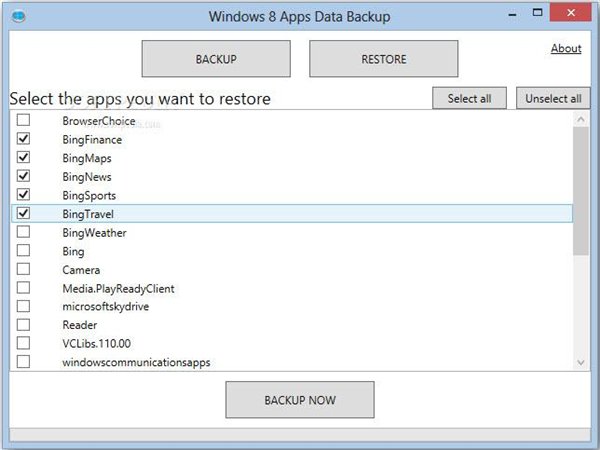Click the scroll up arrow of the list
The width and height of the screenshot is (600, 450).
pos(581,119)
